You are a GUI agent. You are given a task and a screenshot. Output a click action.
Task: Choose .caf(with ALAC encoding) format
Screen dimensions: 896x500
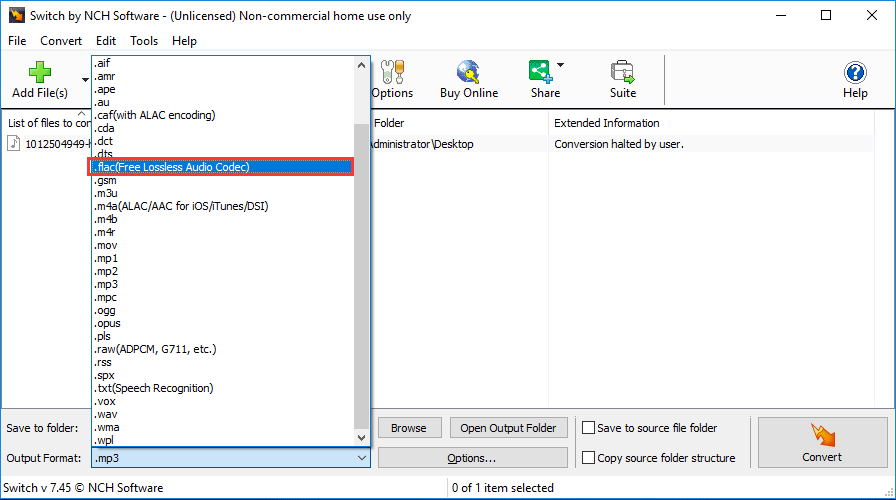223,115
